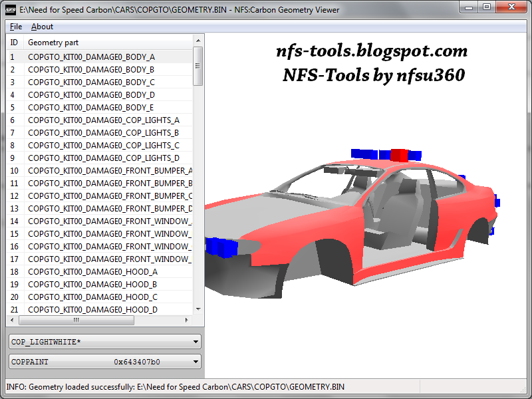Select COPGTO_KIT00_DAMAGE0_HOOD_B row
The height and width of the screenshot is (399, 532).
tap(100, 285)
